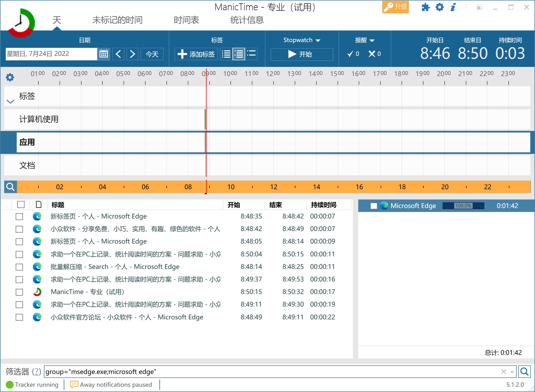Image resolution: width=535 pixels, height=392 pixels.
Task: Click the 100.0% usage bar for Edge
Action: 463,206
